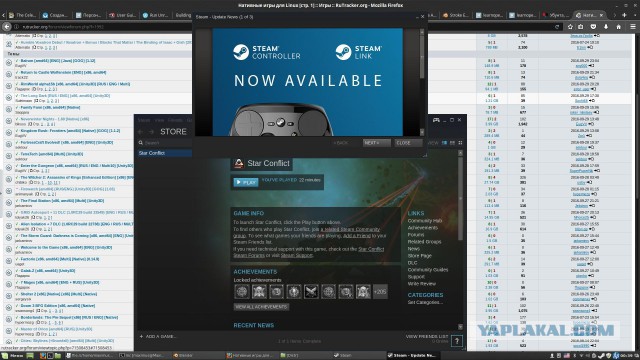Screen dimensions: 640x360
Task: Close the active rutracker tab
Action: [601, 15]
